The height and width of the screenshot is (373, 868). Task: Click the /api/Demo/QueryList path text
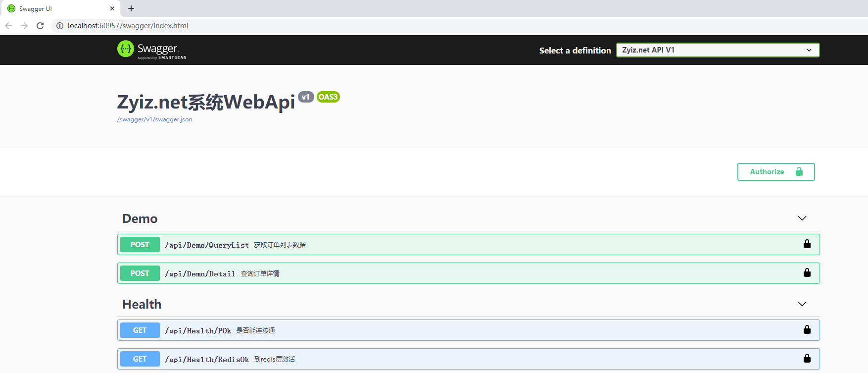[x=207, y=245]
